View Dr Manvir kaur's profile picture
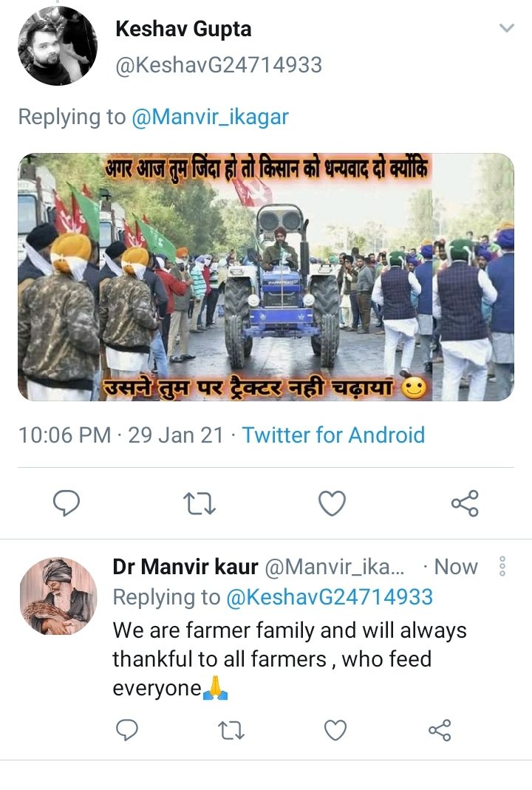The image size is (532, 790). tap(58, 596)
